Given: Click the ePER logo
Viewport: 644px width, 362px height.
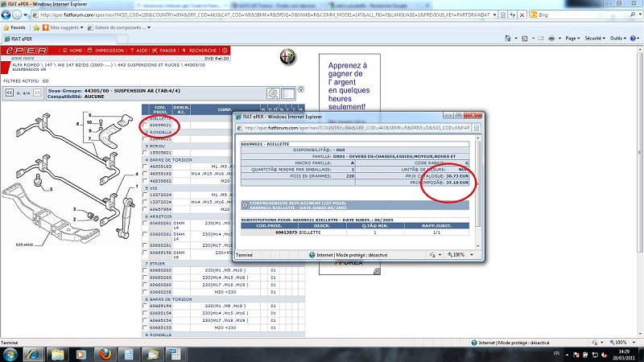Looking at the screenshot, I should (27, 51).
